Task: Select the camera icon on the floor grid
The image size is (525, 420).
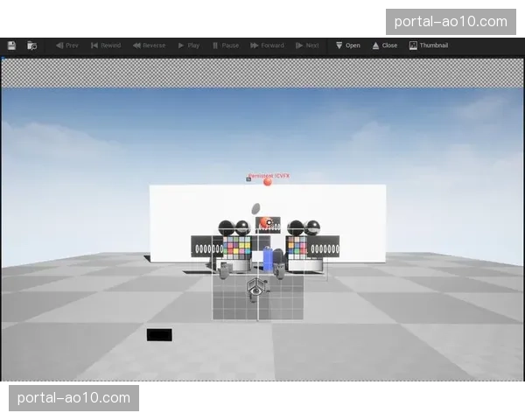Action: click(x=257, y=287)
